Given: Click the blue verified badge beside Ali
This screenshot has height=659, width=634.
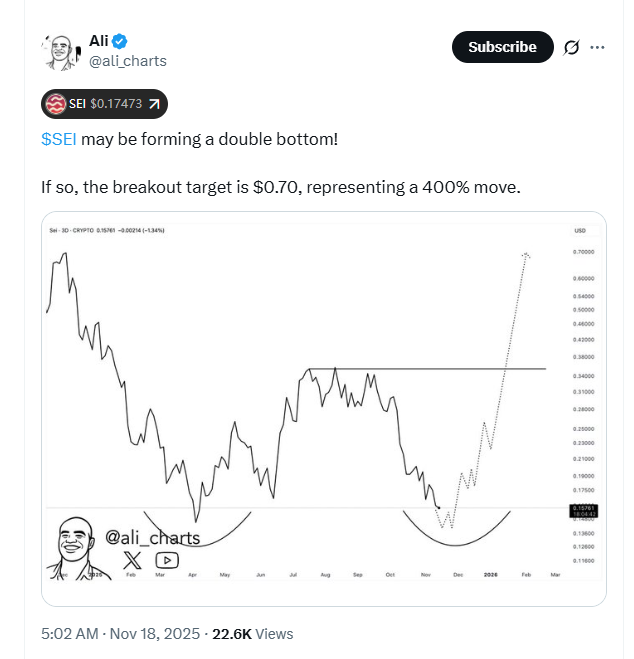Looking at the screenshot, I should [120, 41].
